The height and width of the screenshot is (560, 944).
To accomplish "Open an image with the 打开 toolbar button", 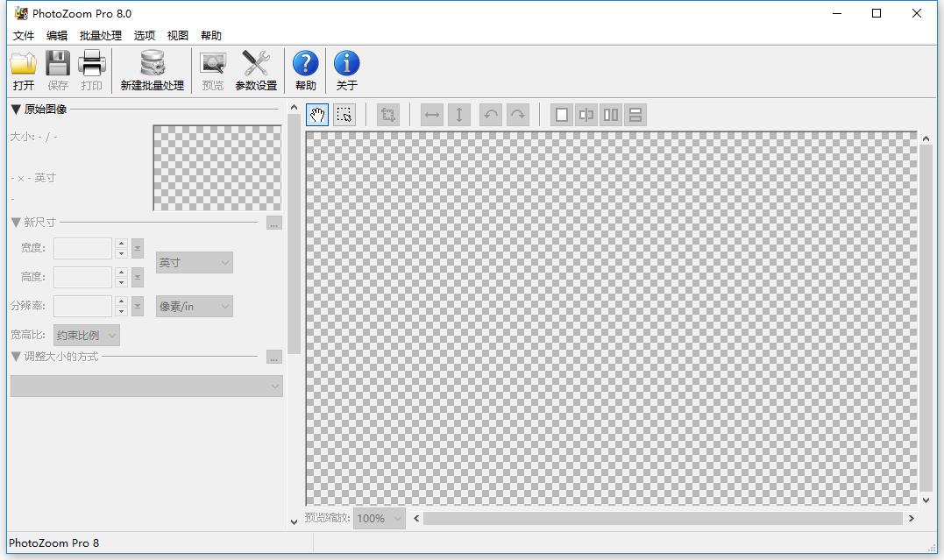I will tap(24, 71).
